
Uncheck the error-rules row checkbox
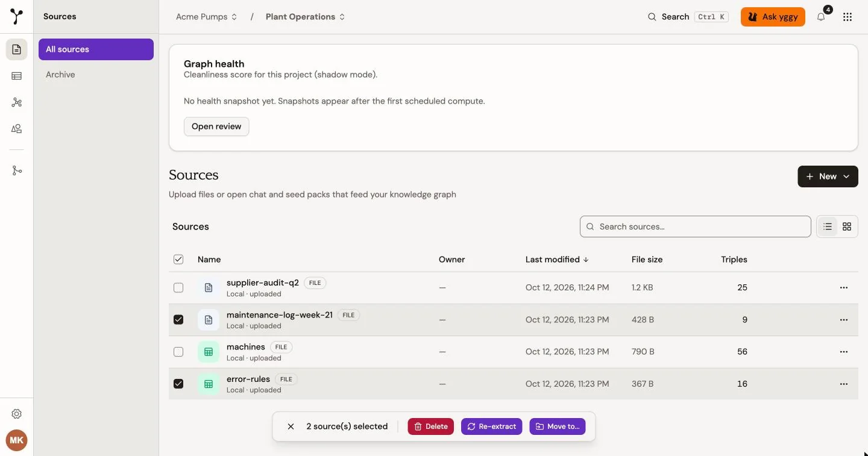pos(178,384)
